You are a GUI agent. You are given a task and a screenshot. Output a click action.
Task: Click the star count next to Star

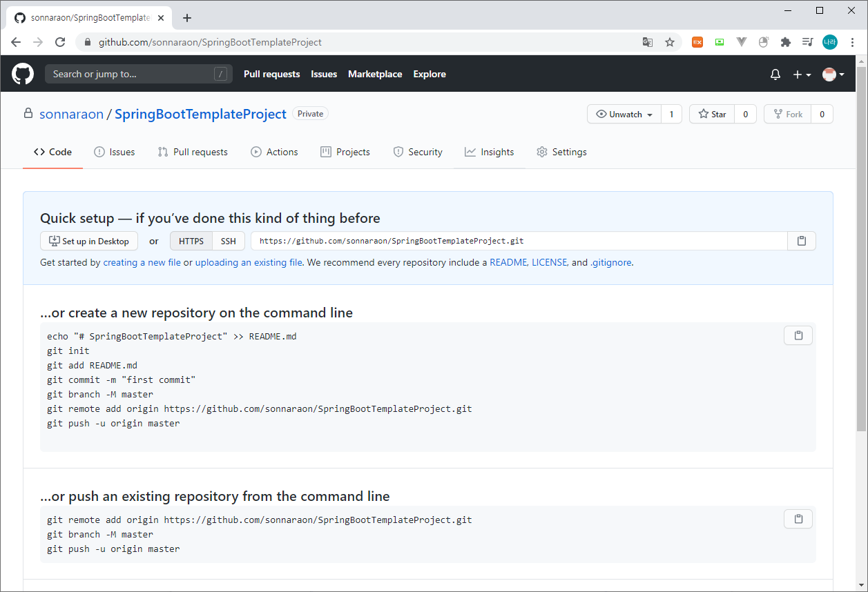click(745, 114)
